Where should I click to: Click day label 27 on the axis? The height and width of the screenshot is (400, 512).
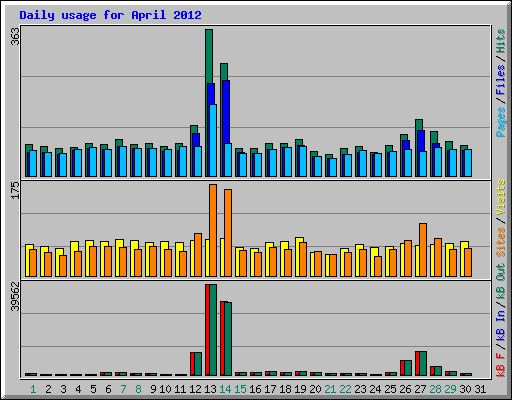click(x=420, y=389)
